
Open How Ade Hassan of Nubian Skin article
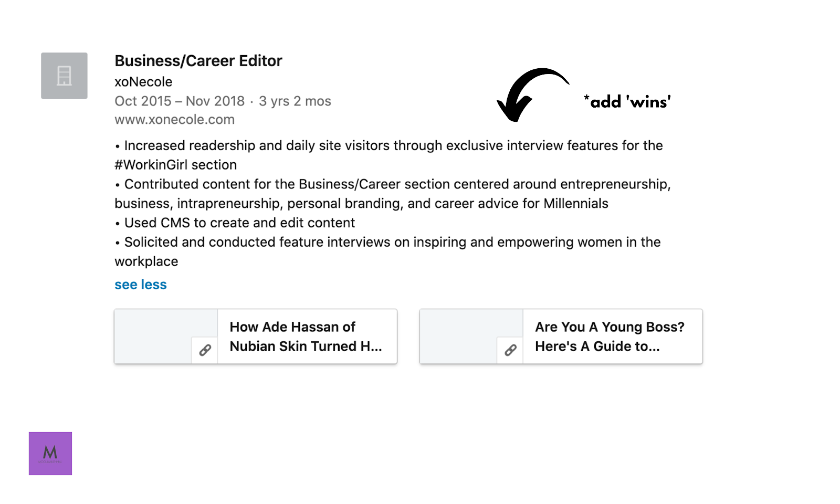click(306, 337)
